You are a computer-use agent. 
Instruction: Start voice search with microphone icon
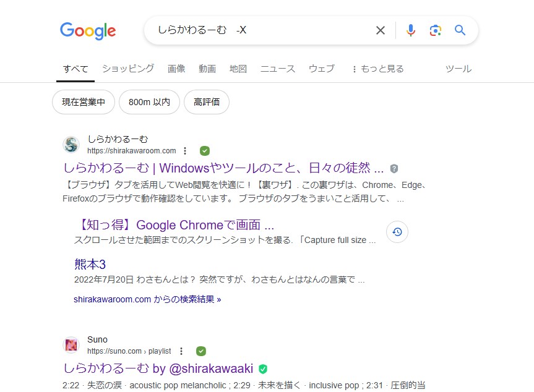click(x=411, y=30)
